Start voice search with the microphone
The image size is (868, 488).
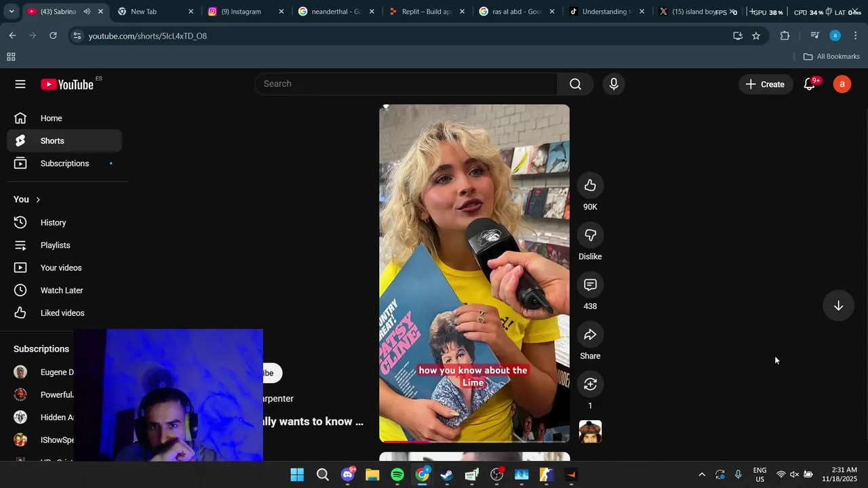pos(614,84)
